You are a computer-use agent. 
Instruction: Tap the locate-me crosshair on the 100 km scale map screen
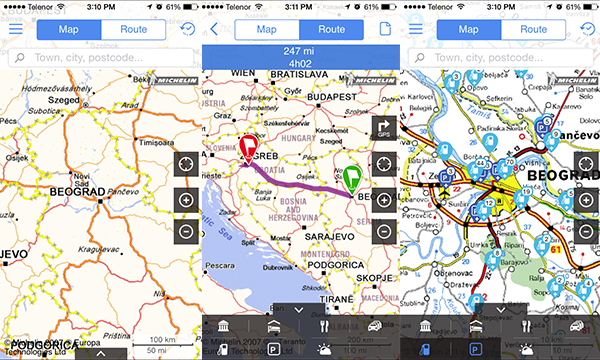(x=186, y=164)
